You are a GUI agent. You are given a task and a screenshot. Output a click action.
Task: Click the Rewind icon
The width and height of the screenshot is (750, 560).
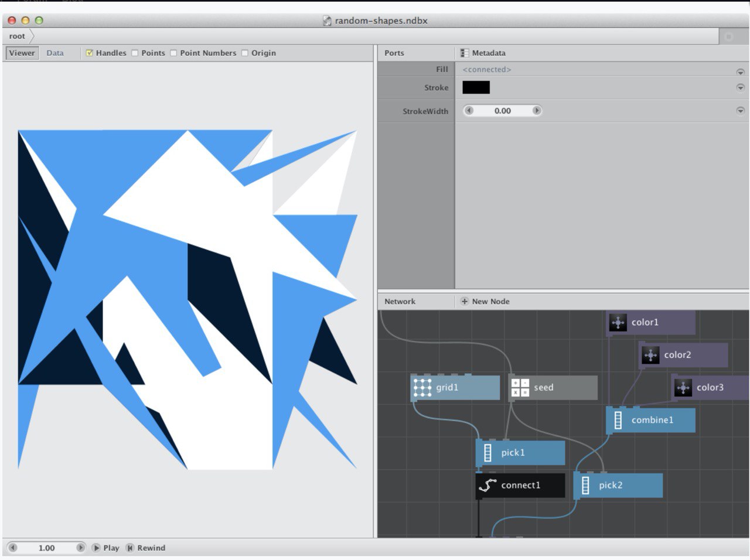pyautogui.click(x=130, y=548)
